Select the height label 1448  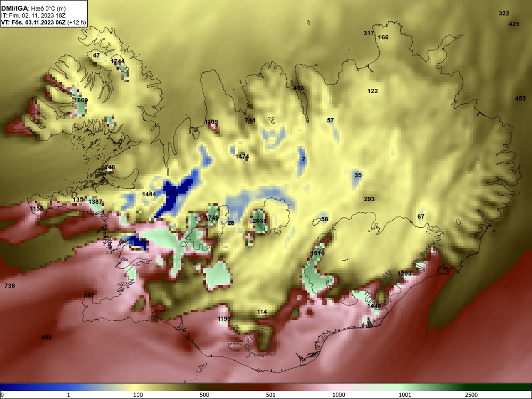374,306
